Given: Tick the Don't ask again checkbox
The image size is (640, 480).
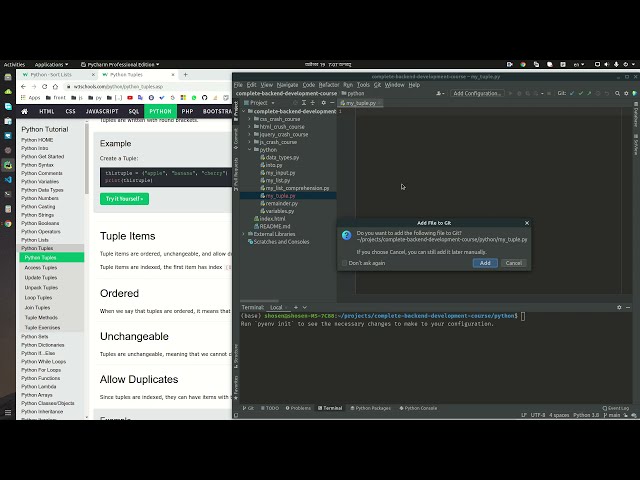Looking at the screenshot, I should tap(344, 263).
